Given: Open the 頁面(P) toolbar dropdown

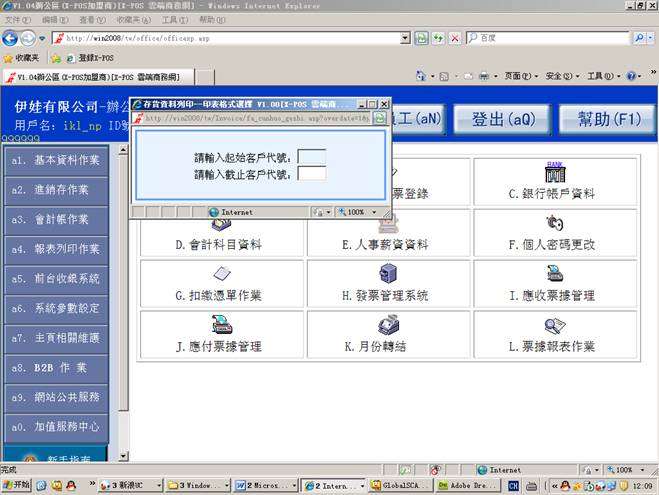Looking at the screenshot, I should pos(519,76).
